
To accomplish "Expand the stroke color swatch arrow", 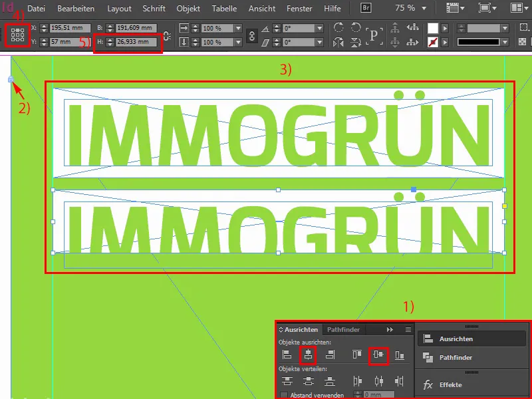I will click(445, 43).
